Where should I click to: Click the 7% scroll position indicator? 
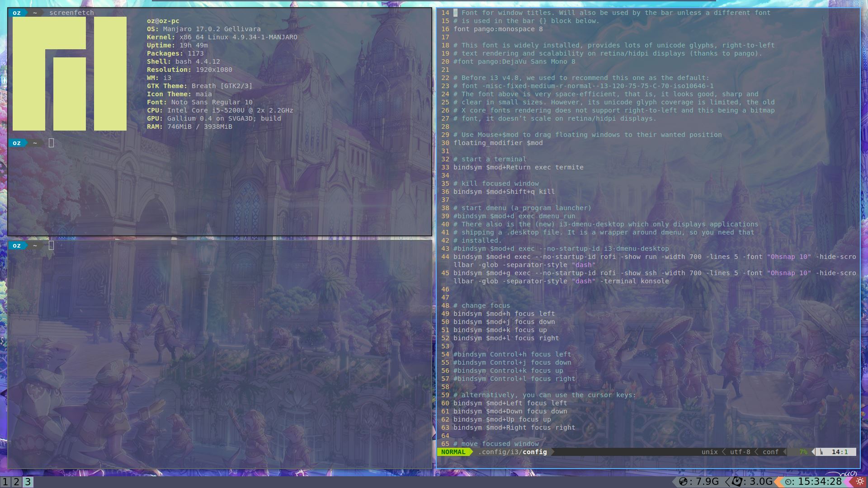pyautogui.click(x=803, y=452)
